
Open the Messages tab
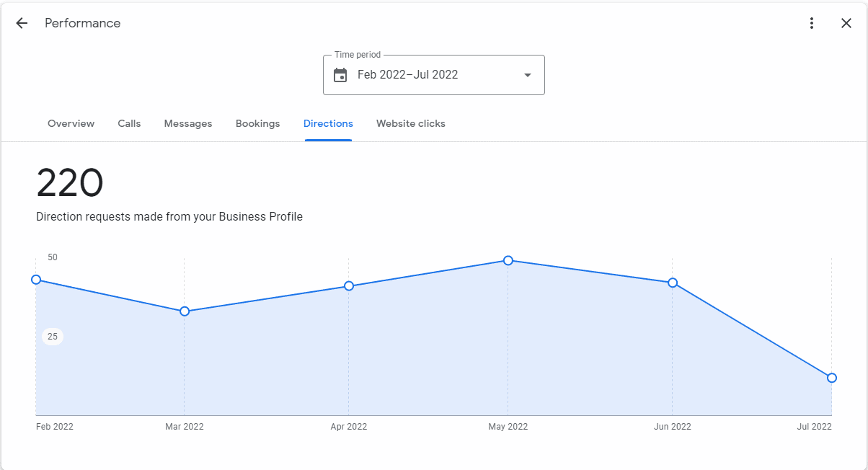point(188,123)
